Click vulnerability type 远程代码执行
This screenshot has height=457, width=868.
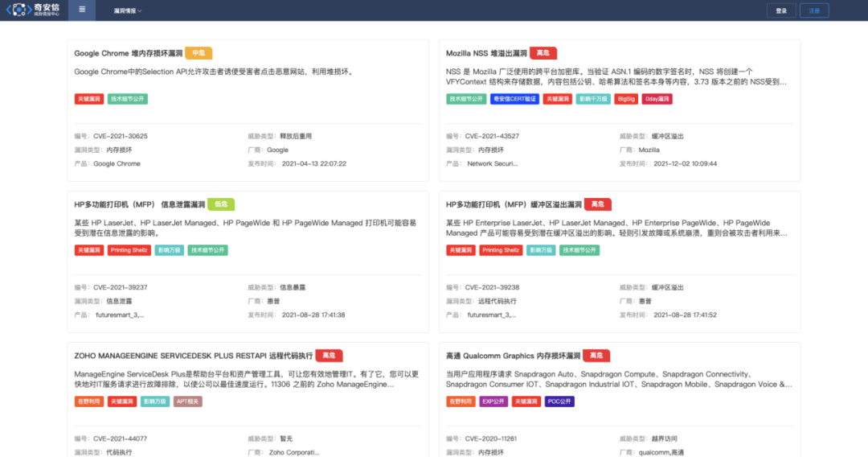497,301
